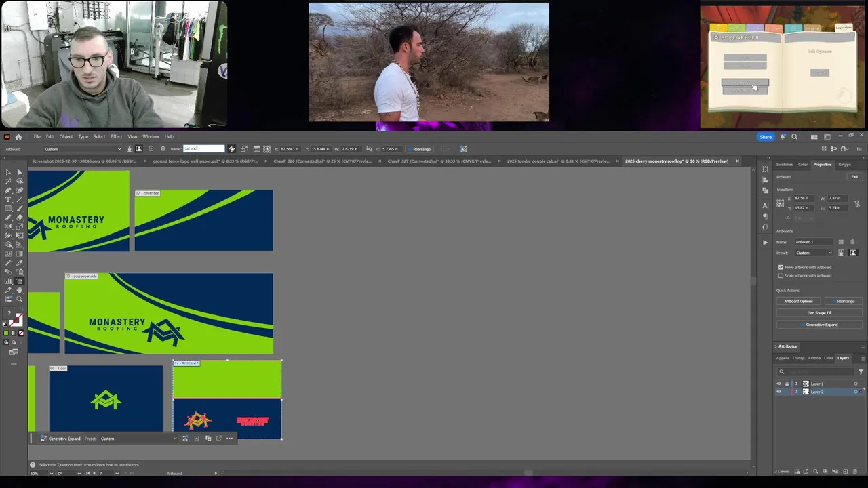Select the Lasso tool
Viewport: 868px width, 488px height.
click(x=20, y=182)
